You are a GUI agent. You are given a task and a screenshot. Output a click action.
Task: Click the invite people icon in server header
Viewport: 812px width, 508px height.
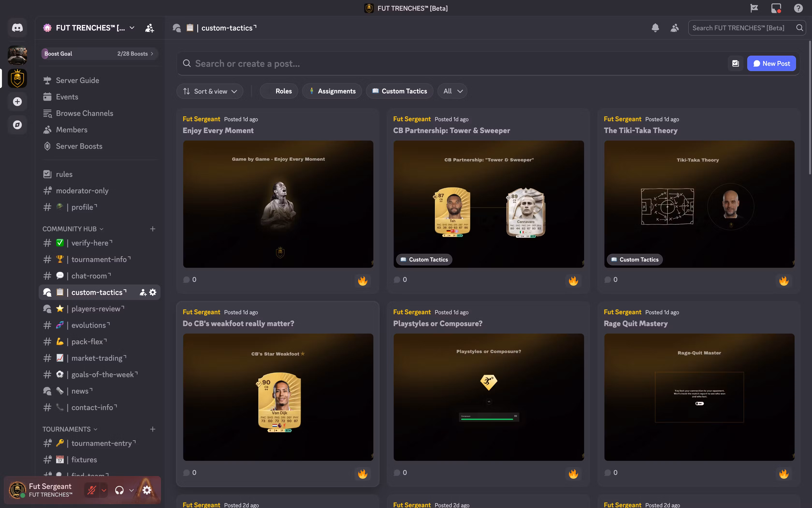coord(150,28)
